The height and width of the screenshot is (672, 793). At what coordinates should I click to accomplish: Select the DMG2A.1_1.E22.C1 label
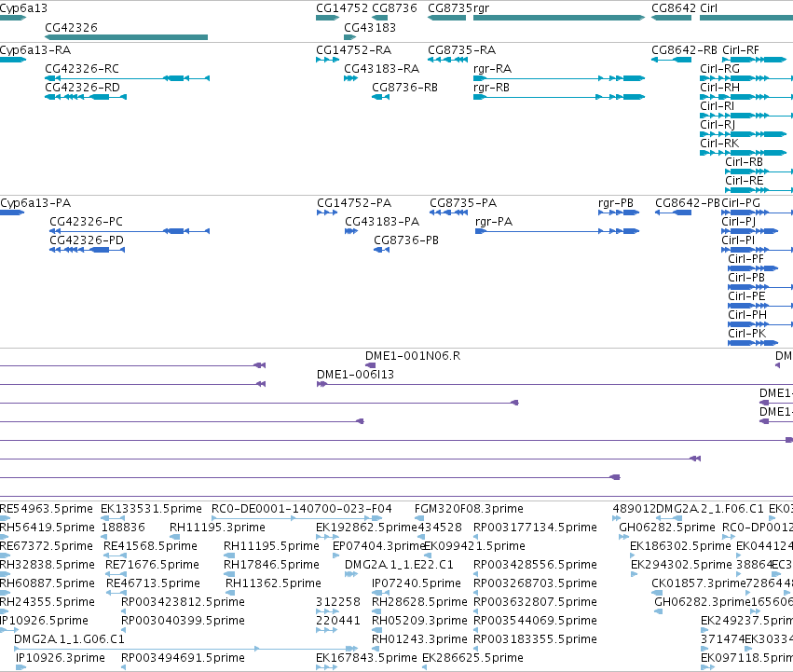pos(399,565)
